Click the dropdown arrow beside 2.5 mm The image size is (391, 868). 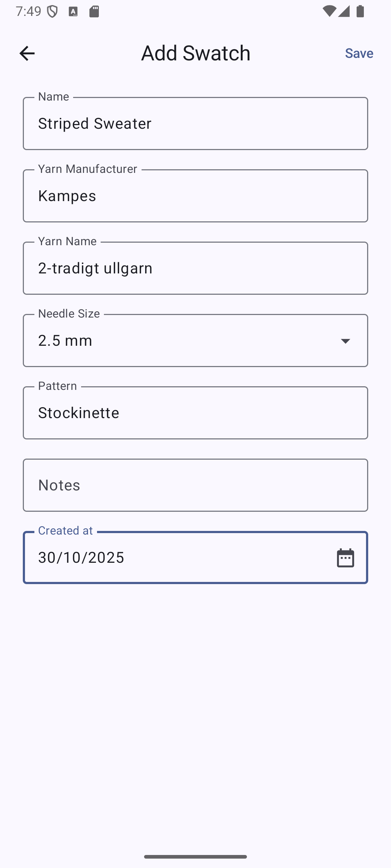345,340
